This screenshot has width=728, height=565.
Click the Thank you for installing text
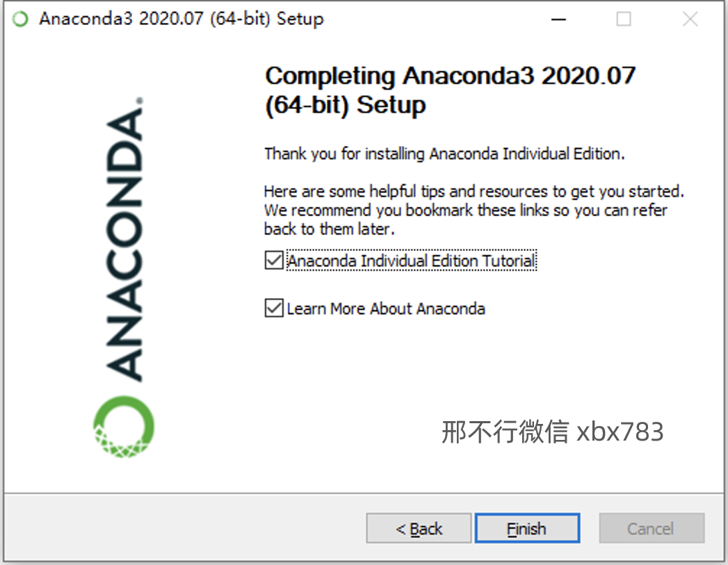[x=444, y=154]
